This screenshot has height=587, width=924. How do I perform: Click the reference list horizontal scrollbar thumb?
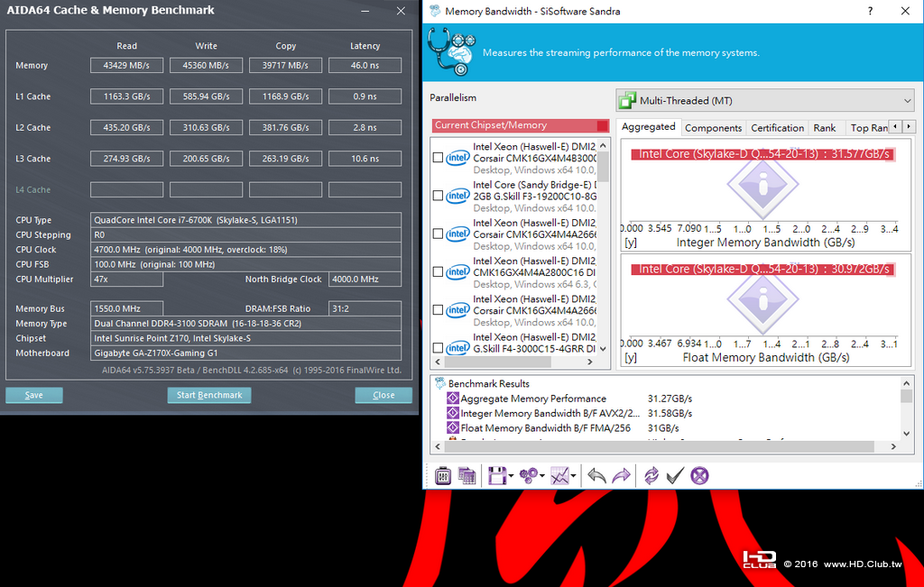(497, 362)
